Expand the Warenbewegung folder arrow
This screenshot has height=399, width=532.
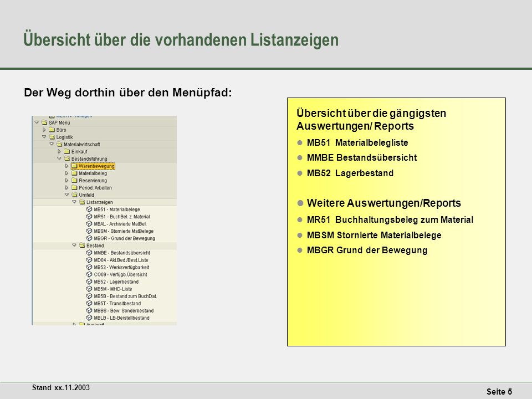pos(66,166)
